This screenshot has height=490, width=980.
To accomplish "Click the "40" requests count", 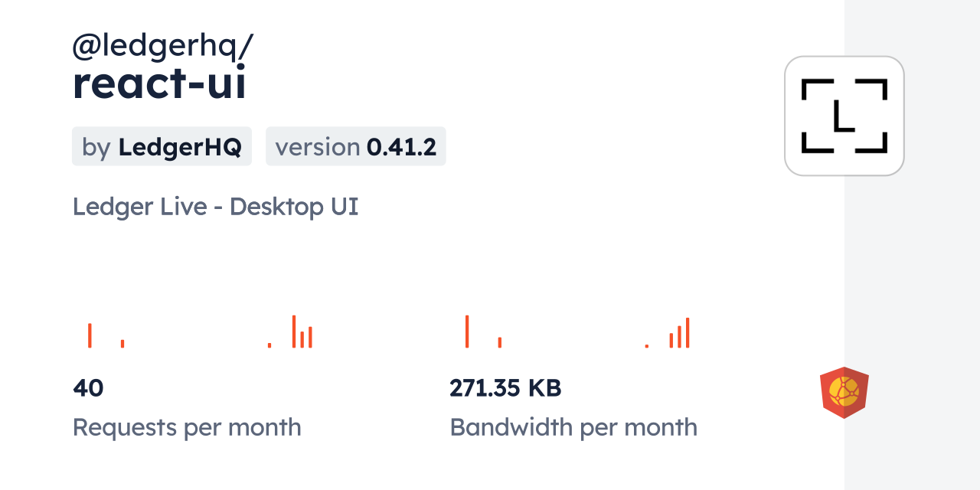I will click(x=88, y=388).
